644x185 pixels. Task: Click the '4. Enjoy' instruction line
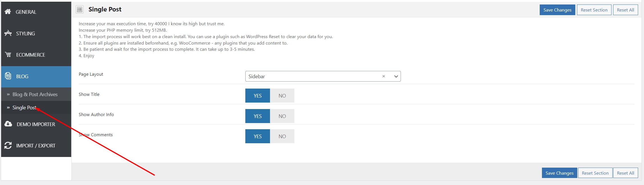[86, 55]
